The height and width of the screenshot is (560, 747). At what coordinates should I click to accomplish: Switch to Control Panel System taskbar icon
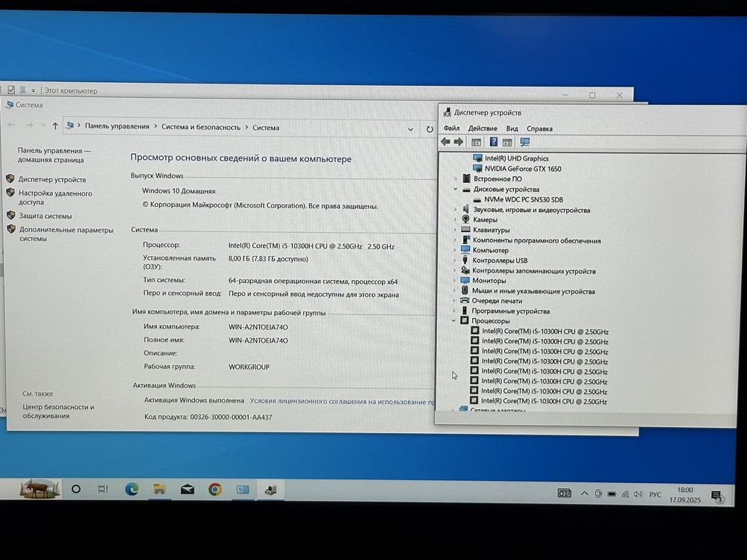[x=243, y=490]
